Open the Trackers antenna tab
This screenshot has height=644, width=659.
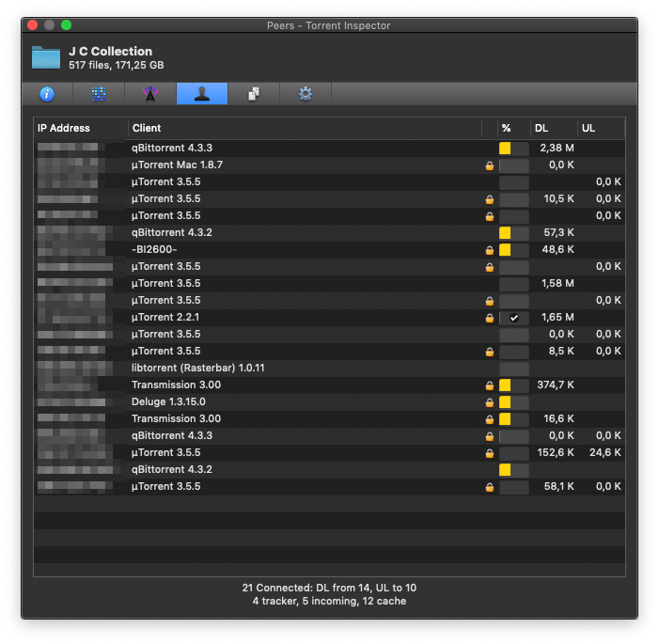click(150, 94)
